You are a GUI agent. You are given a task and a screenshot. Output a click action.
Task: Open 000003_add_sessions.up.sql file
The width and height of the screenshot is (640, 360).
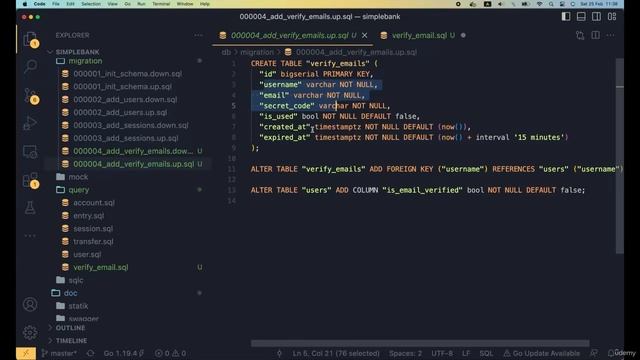(x=126, y=138)
